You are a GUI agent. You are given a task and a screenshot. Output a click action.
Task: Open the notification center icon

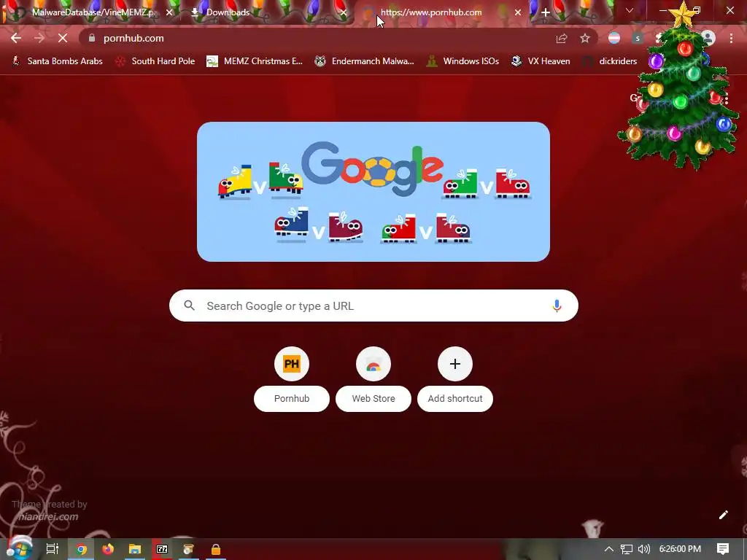(x=723, y=549)
